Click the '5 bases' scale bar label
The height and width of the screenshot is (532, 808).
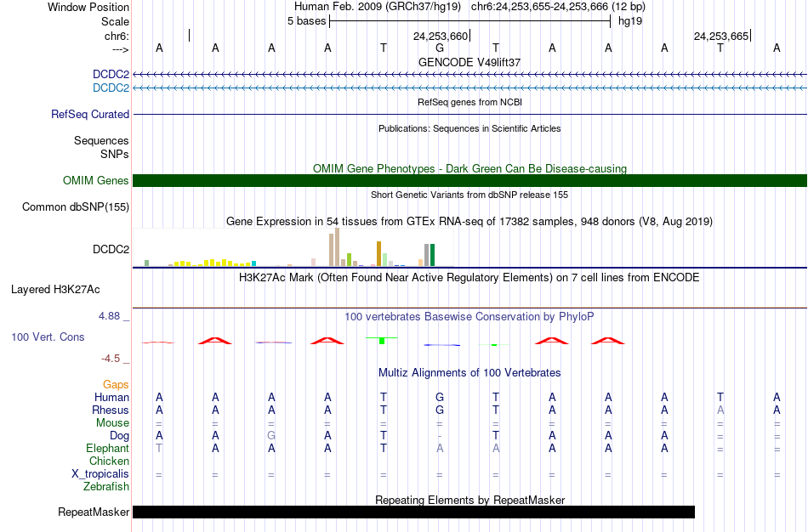pyautogui.click(x=306, y=21)
